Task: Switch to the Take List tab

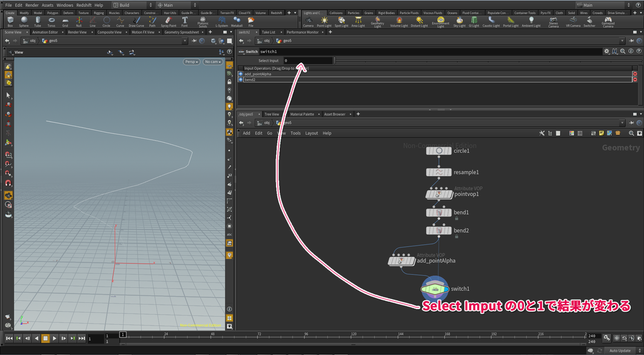Action: [x=268, y=32]
